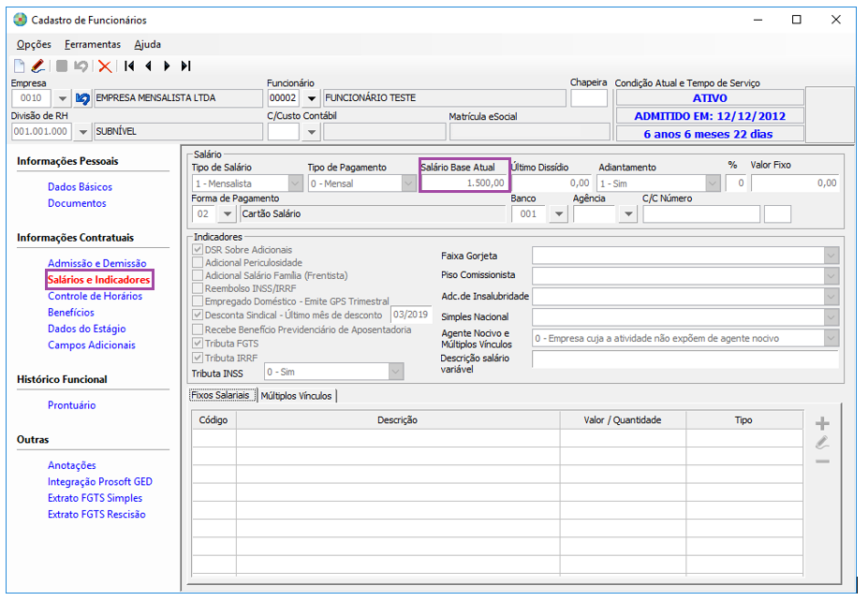Open the Documentos link
This screenshot has width=868, height=601.
click(77, 203)
